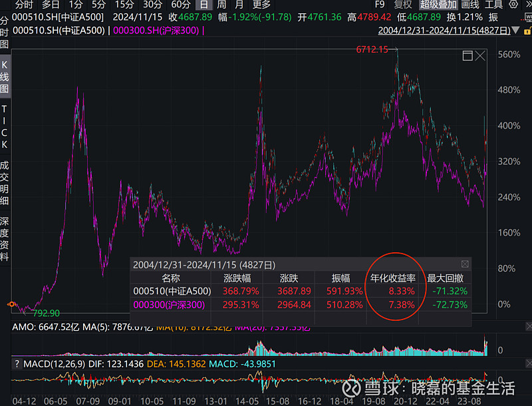Click the -71.32% max drawdown cell
532x406 pixels.
pyautogui.click(x=450, y=291)
